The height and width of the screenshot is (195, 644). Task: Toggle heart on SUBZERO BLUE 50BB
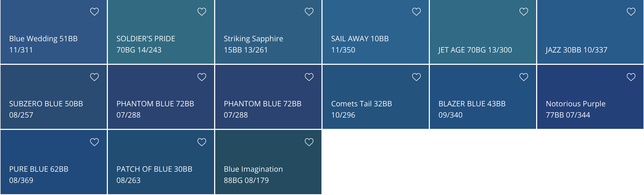(94, 77)
